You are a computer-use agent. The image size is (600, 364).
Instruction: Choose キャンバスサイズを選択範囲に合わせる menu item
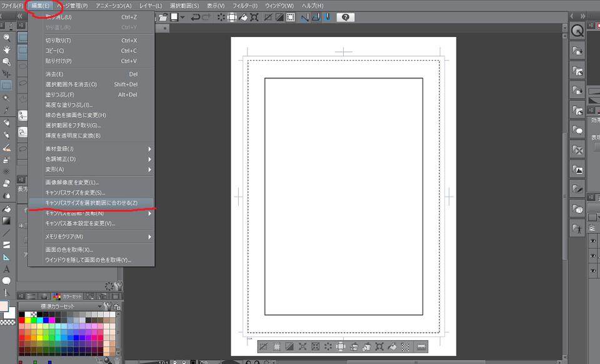pos(91,203)
